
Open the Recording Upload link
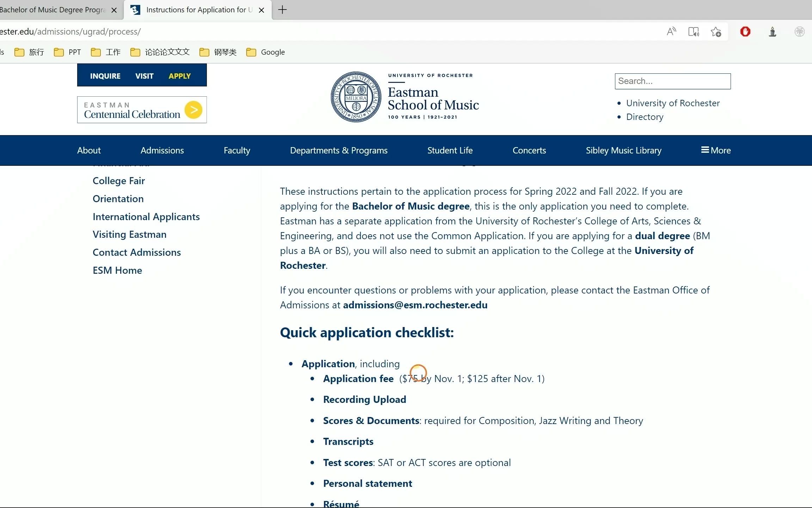point(365,399)
